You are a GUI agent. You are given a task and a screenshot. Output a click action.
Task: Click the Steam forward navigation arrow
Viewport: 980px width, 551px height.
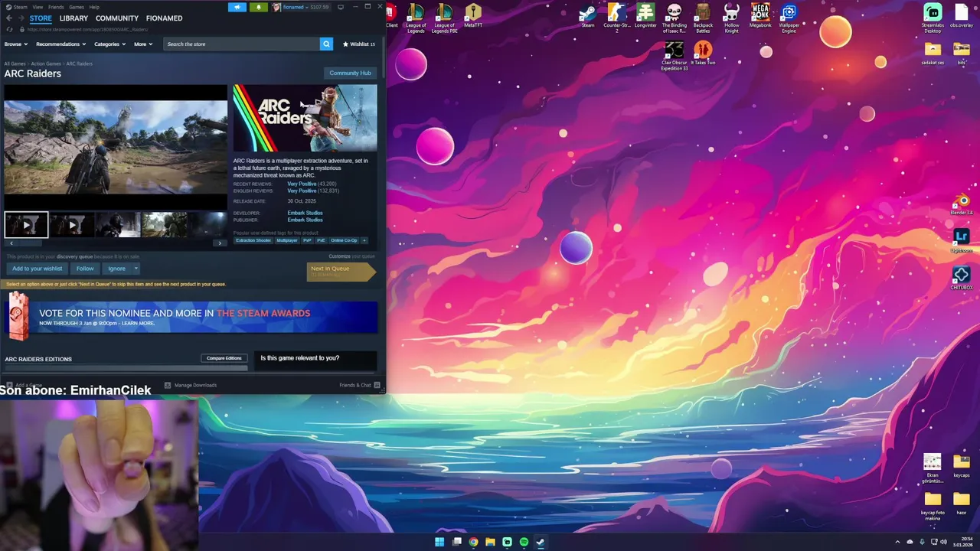(x=21, y=18)
